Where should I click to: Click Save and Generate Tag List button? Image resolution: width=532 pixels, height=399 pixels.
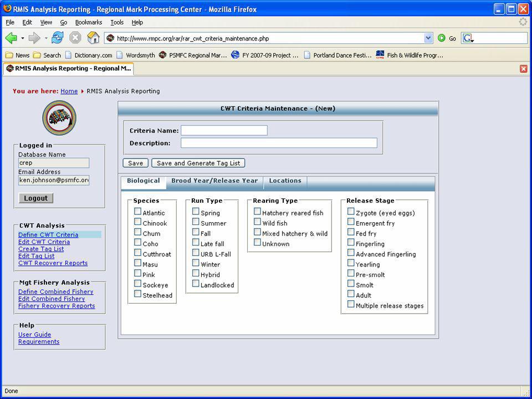point(198,163)
